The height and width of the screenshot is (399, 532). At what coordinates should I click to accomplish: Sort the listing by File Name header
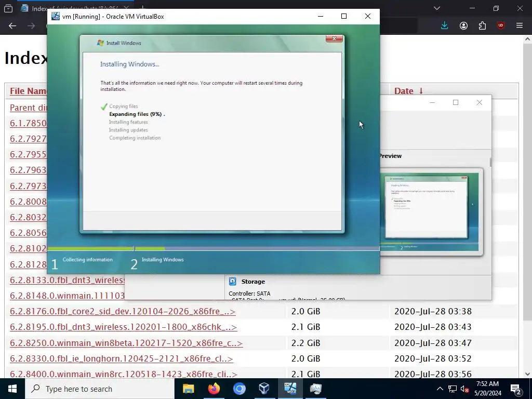click(x=28, y=91)
